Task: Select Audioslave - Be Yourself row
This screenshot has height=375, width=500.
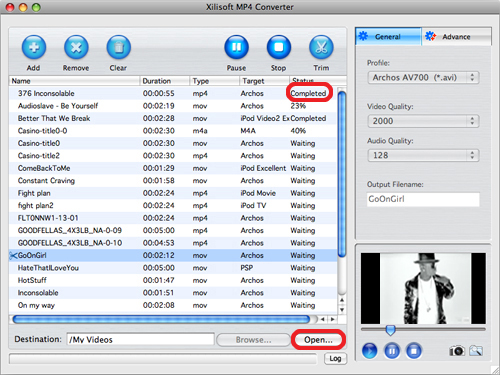Action: pyautogui.click(x=173, y=106)
